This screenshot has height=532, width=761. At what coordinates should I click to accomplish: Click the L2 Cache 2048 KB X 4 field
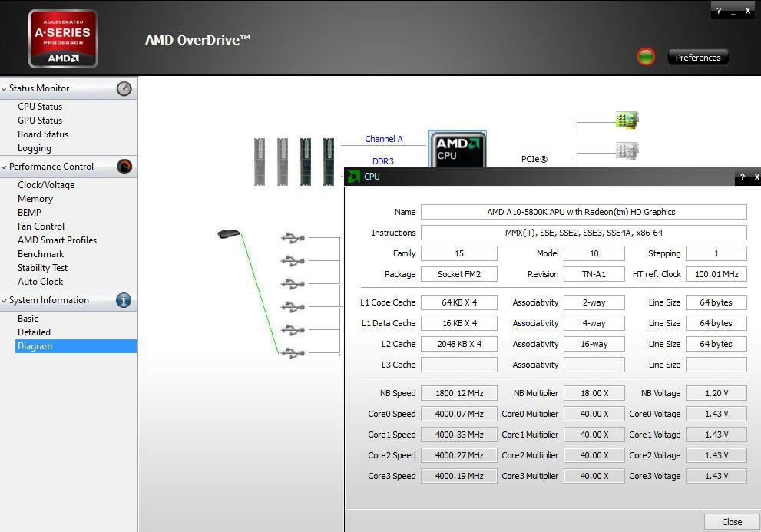pyautogui.click(x=459, y=344)
